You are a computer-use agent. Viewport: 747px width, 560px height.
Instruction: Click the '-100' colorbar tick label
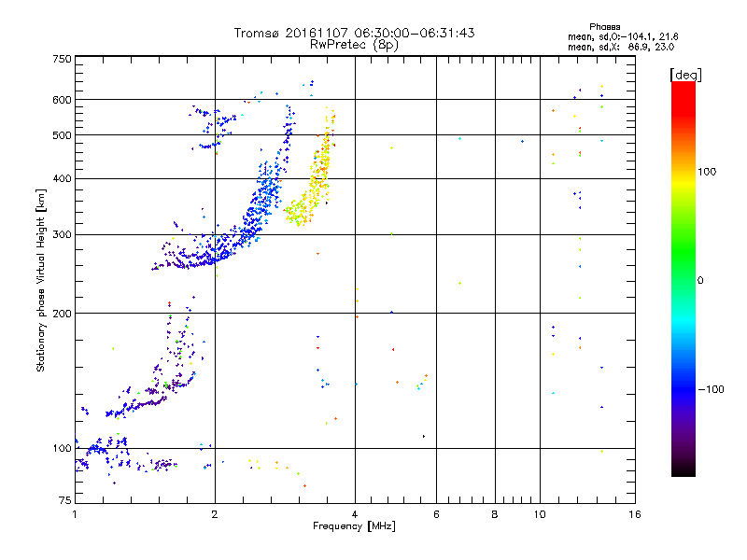coord(711,389)
